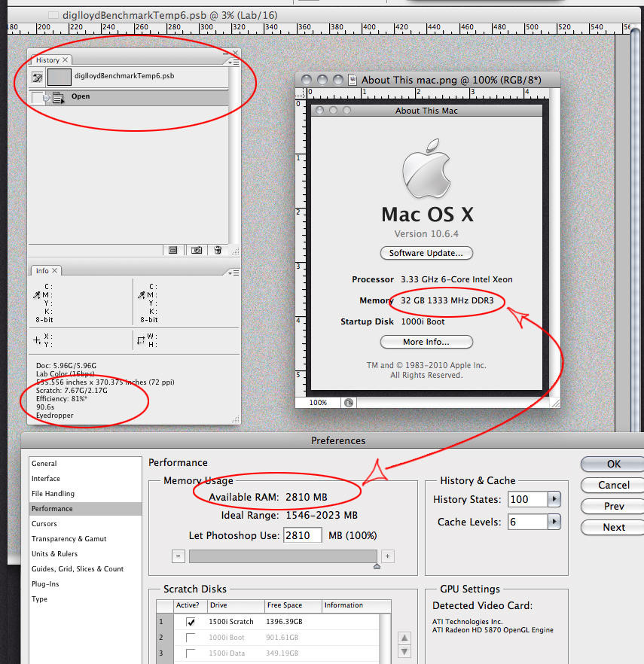Select Plug-Ins in Preferences list
644x664 pixels.
coord(85,584)
